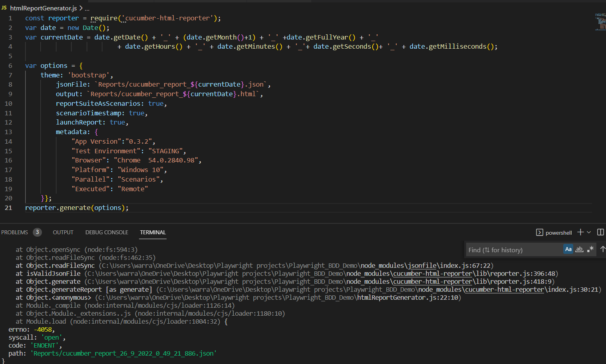The width and height of the screenshot is (606, 364).
Task: Jump to previous find match with up arrow
Action: (602, 249)
